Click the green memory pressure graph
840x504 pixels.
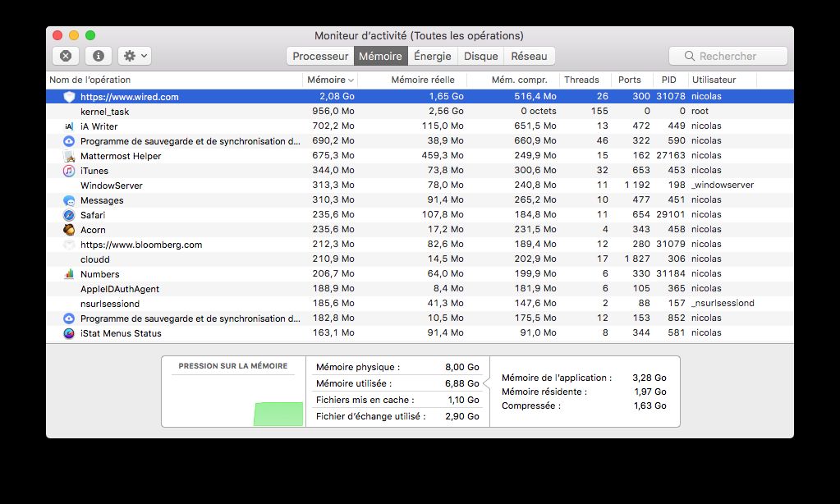click(278, 414)
